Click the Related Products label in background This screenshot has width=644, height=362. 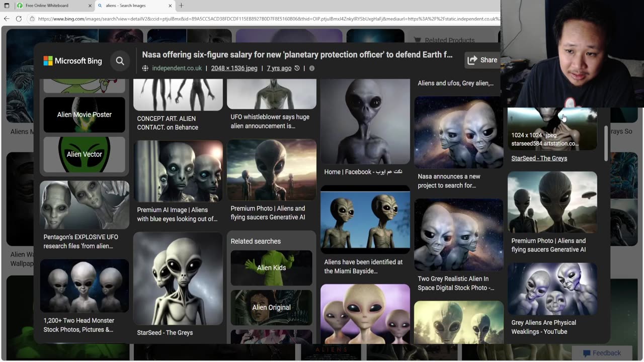[449, 40]
